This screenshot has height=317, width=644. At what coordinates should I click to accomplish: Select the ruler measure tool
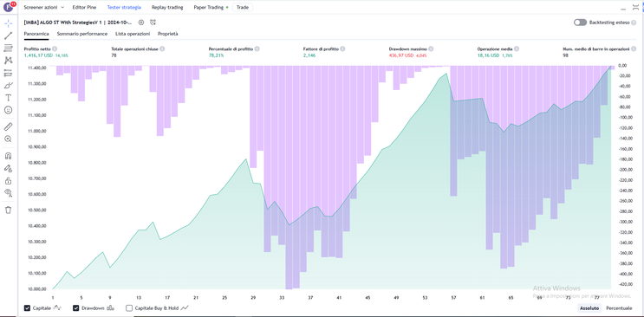pyautogui.click(x=8, y=126)
